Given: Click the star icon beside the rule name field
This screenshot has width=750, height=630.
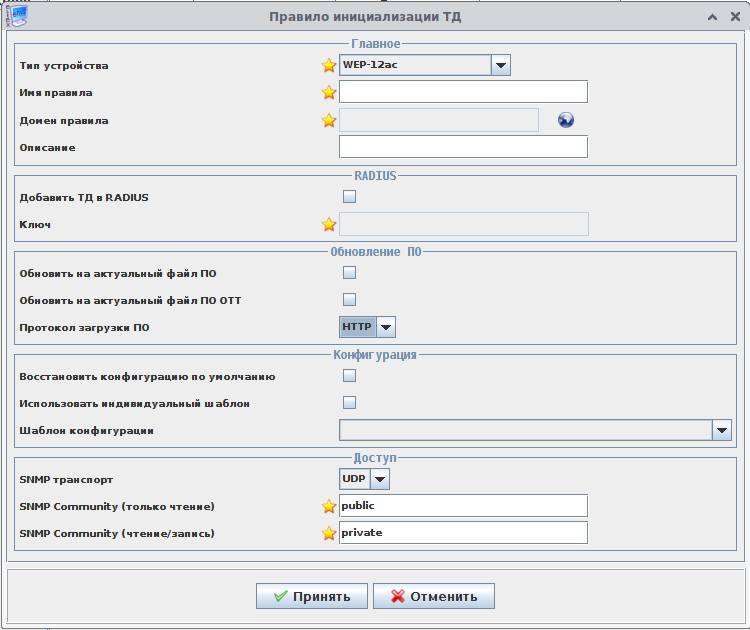Looking at the screenshot, I should pyautogui.click(x=329, y=93).
